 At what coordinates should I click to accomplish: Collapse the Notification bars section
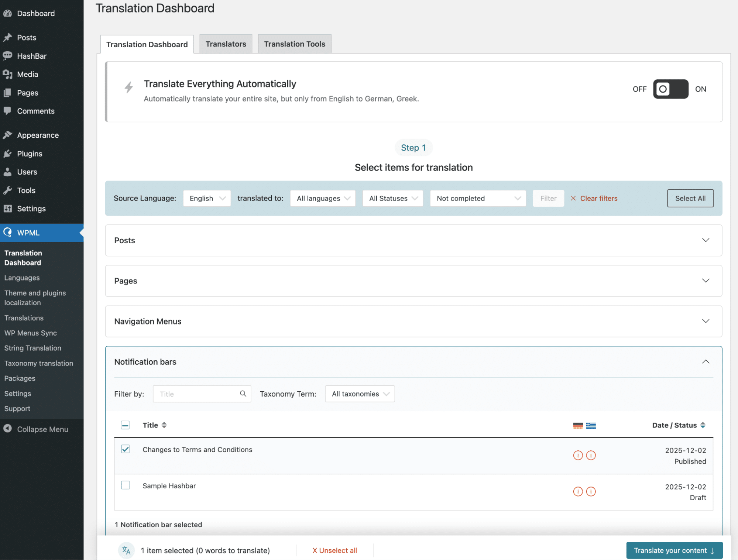coord(706,361)
